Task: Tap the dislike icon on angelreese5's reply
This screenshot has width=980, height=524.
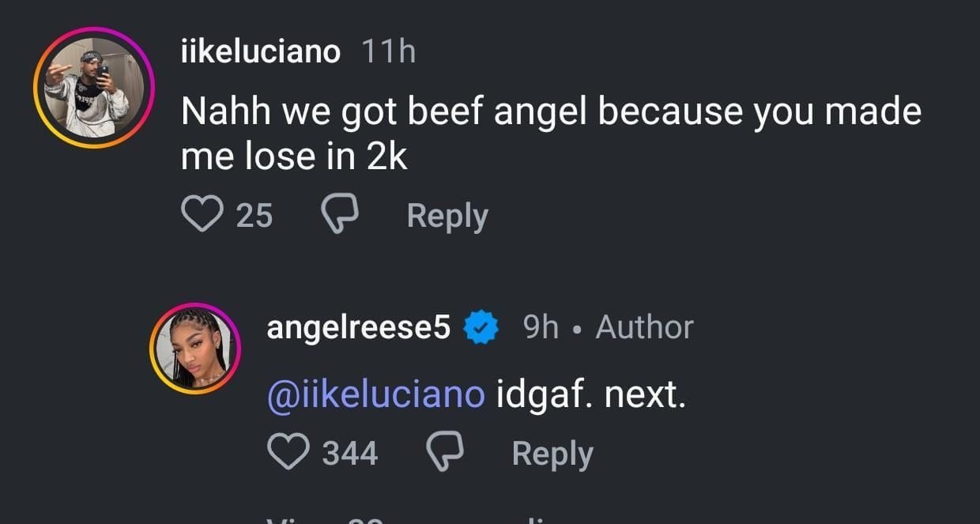Action: [446, 454]
